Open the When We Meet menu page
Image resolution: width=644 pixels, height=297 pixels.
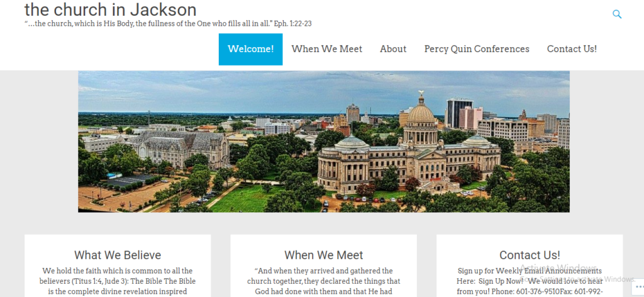pyautogui.click(x=327, y=49)
